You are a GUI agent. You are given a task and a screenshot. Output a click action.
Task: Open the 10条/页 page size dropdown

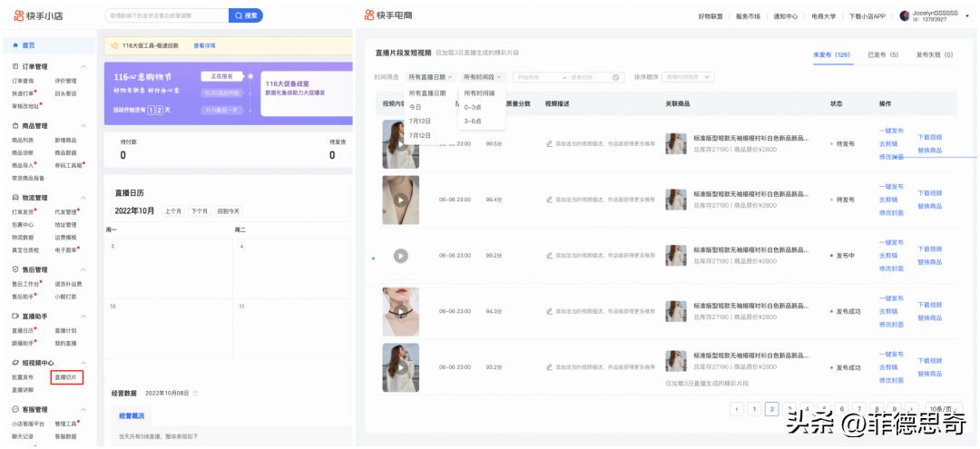point(944,409)
